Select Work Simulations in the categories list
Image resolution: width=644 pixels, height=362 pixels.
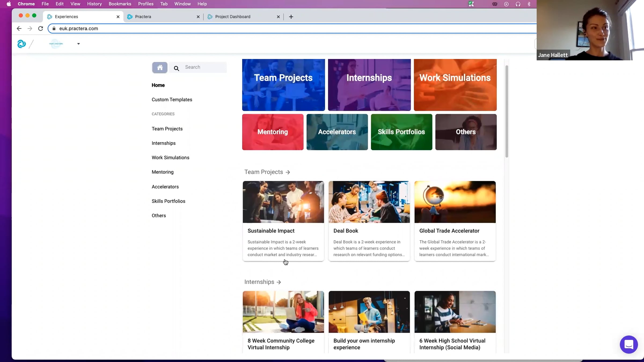(x=170, y=158)
